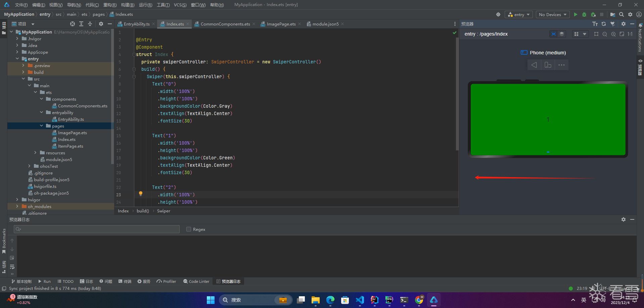Click the back triangle button under Phone (medium)
The height and width of the screenshot is (308, 644).
pos(534,65)
